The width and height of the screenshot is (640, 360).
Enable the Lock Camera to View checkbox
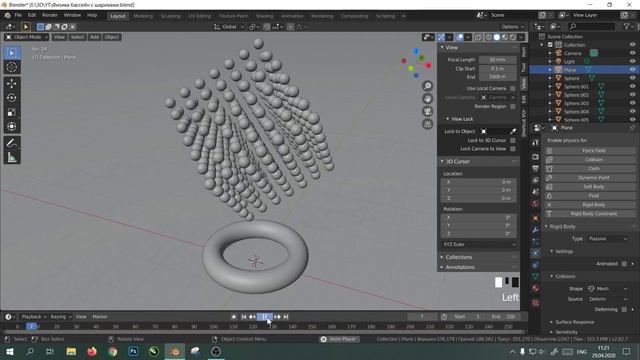[513, 149]
